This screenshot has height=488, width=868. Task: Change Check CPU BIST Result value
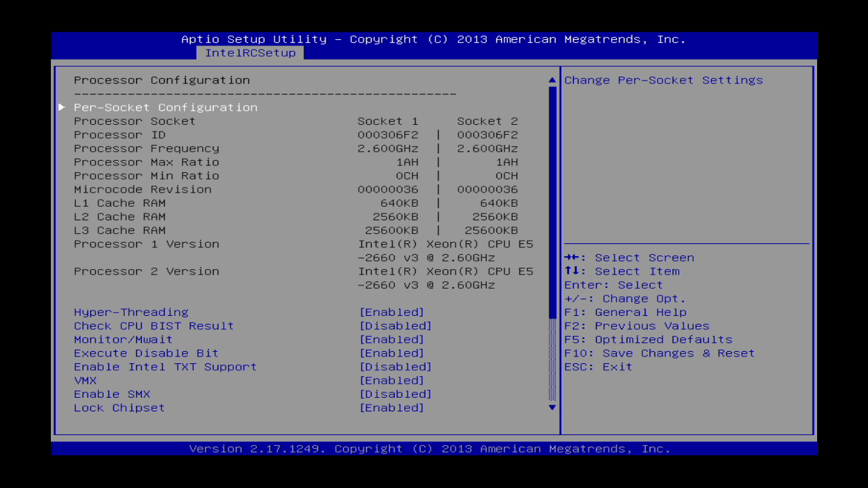click(395, 326)
